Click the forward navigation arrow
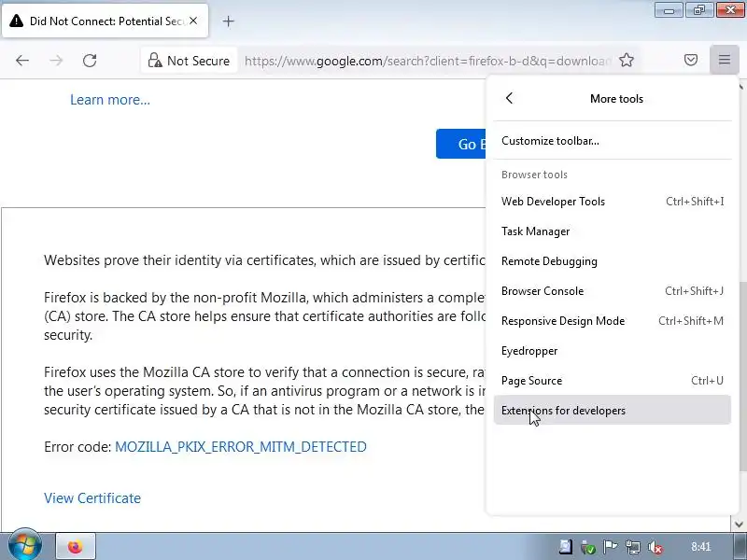The height and width of the screenshot is (560, 747). (x=56, y=61)
